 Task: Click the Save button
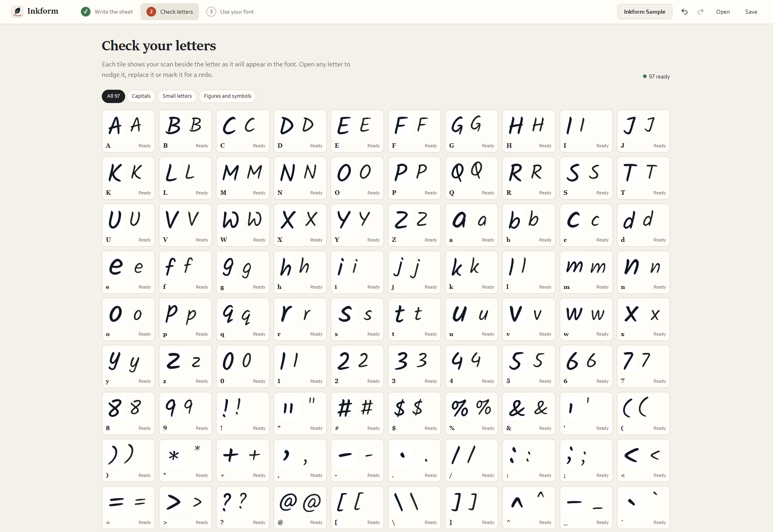[751, 12]
